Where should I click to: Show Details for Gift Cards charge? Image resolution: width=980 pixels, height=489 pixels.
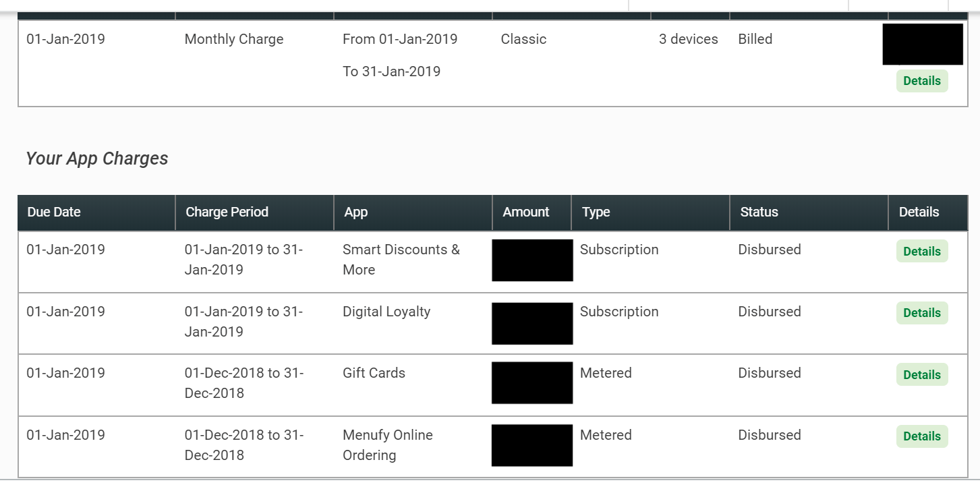921,375
